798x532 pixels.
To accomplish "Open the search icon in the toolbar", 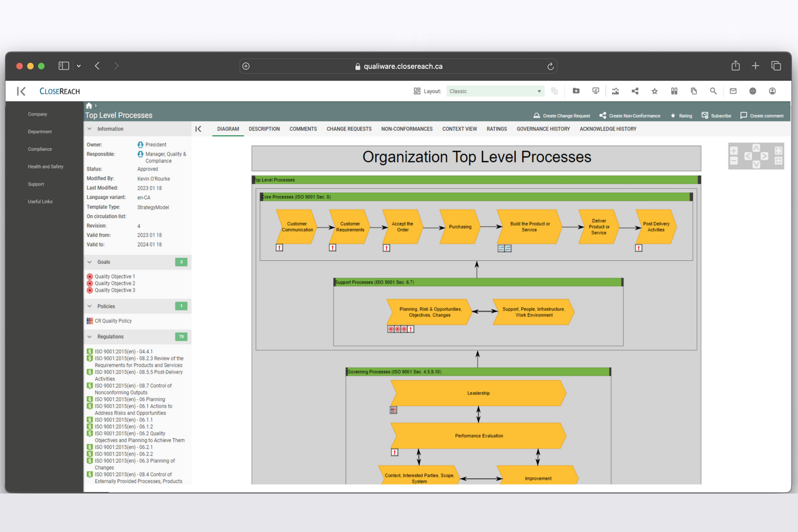I will click(713, 91).
